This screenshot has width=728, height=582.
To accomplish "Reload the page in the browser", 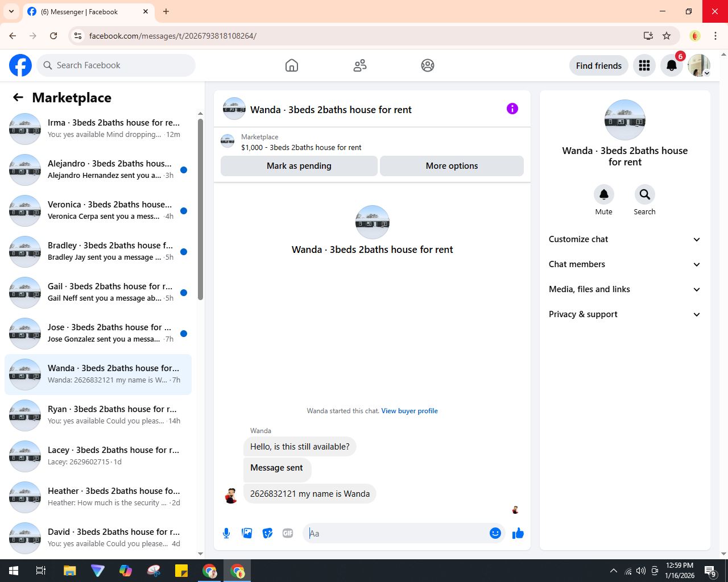I will click(53, 36).
